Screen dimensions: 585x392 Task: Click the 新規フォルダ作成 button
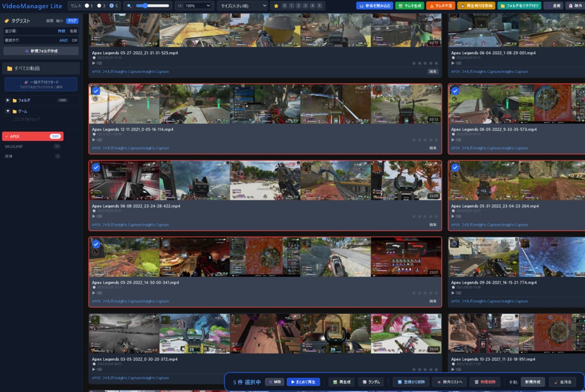pos(41,51)
